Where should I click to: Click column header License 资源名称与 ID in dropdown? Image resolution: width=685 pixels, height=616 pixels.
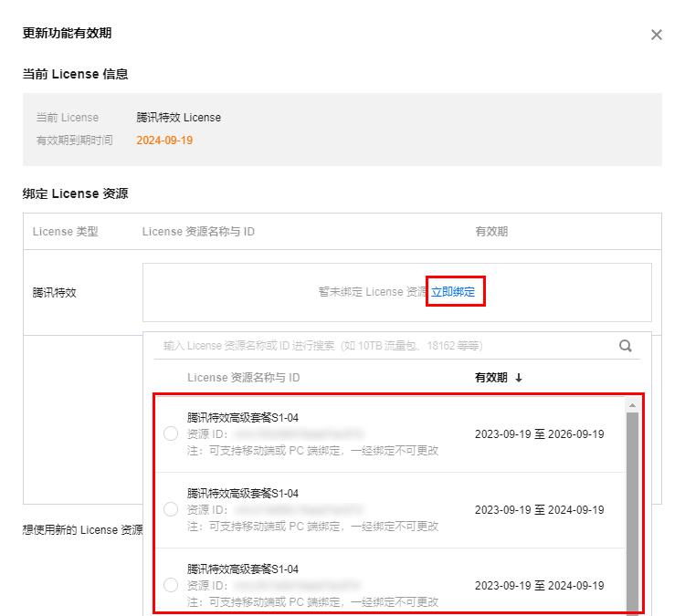243,378
